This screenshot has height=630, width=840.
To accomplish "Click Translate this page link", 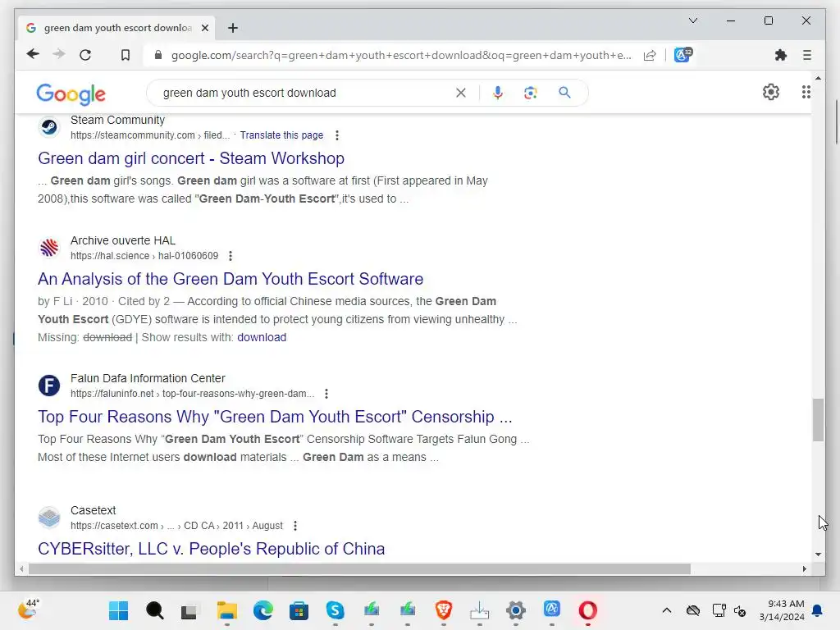I will [x=281, y=135].
